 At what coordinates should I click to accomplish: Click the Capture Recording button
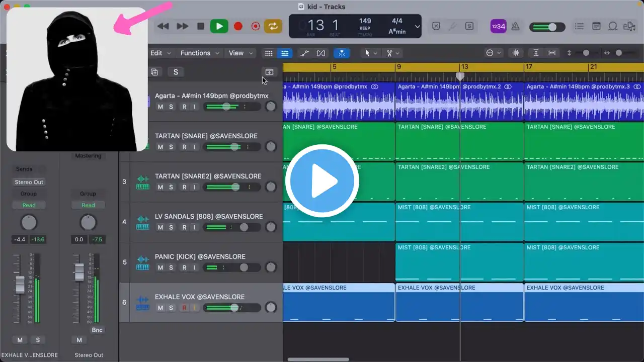tap(256, 26)
